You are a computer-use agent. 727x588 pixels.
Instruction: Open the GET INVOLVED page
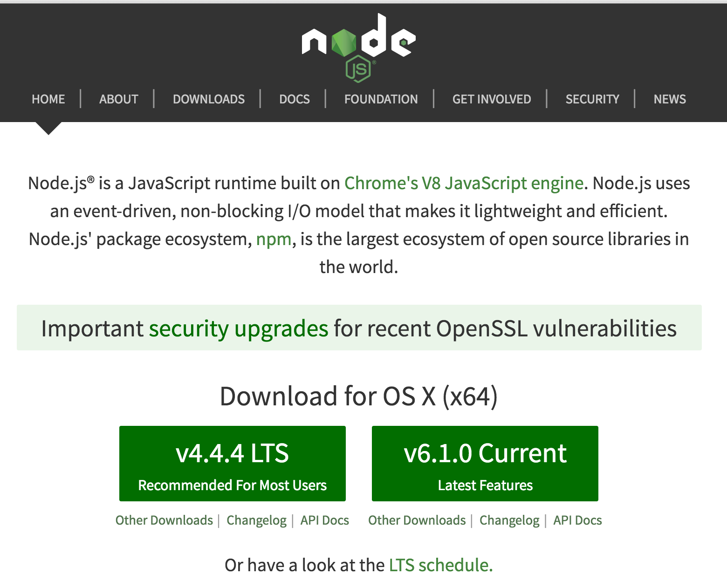pos(492,99)
